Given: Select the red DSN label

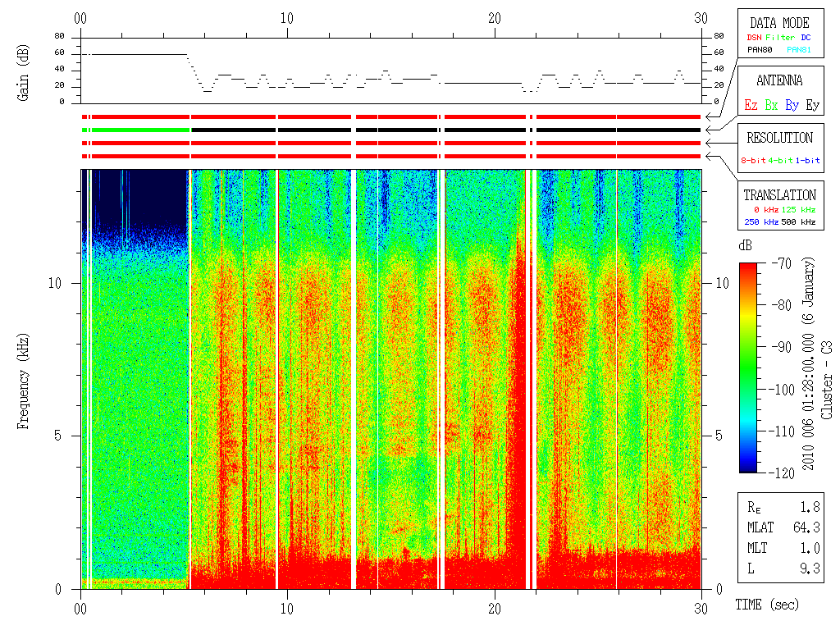Looking at the screenshot, I should (754, 38).
